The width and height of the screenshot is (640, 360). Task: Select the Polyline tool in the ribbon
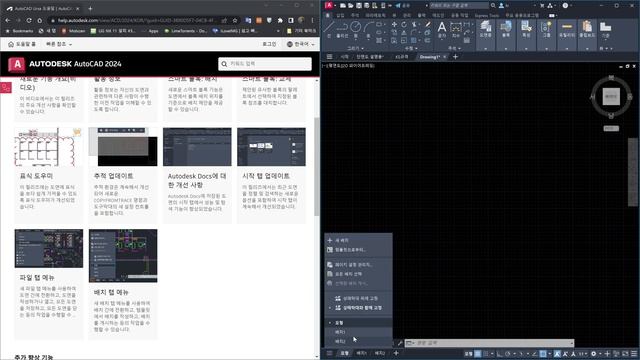point(342,29)
